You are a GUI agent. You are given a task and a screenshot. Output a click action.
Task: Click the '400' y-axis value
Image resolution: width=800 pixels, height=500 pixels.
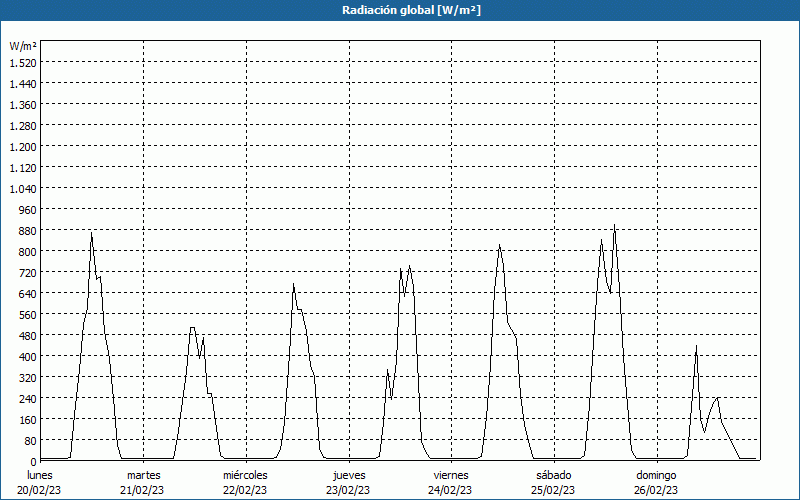coord(28,357)
